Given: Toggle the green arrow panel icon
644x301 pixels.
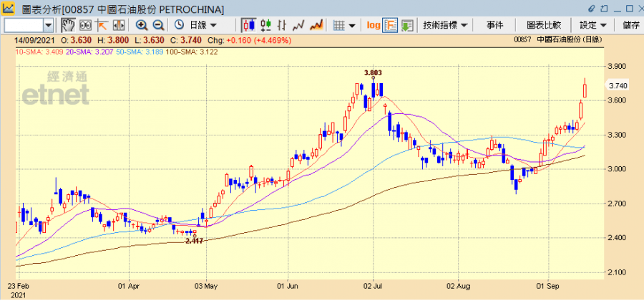Looking at the screenshot, I should [x=407, y=25].
